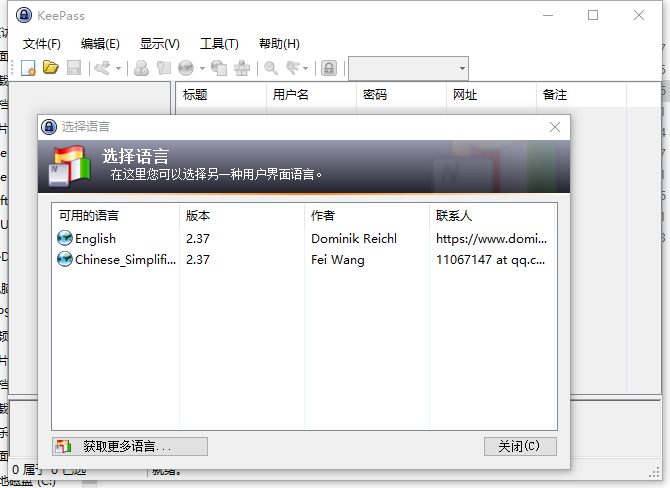Click the globe icon beside English

[x=65, y=238]
